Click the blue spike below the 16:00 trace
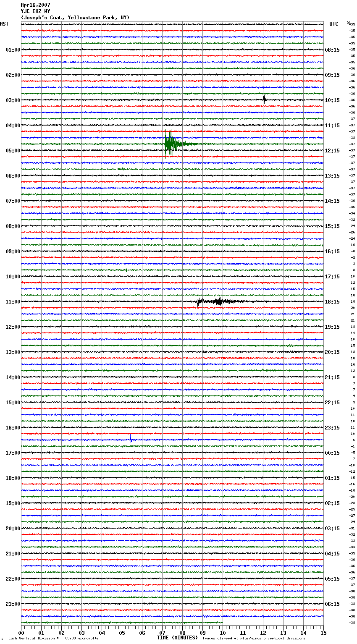The image size is (357, 644). (x=131, y=440)
